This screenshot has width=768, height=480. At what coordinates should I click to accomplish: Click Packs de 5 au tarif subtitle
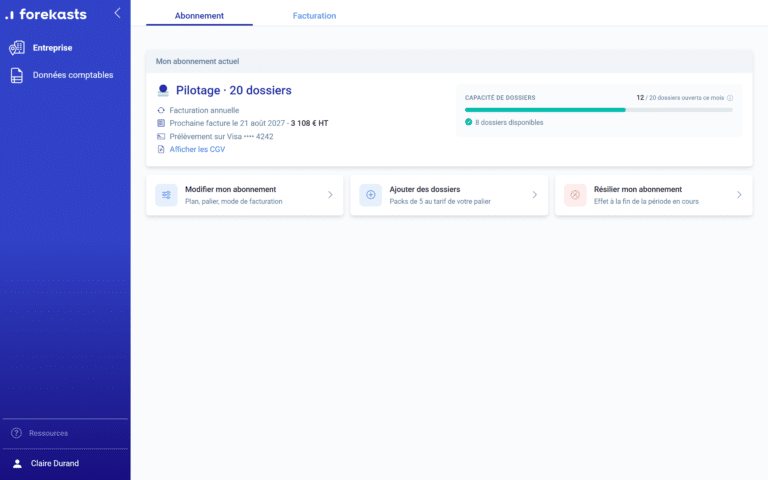point(440,201)
